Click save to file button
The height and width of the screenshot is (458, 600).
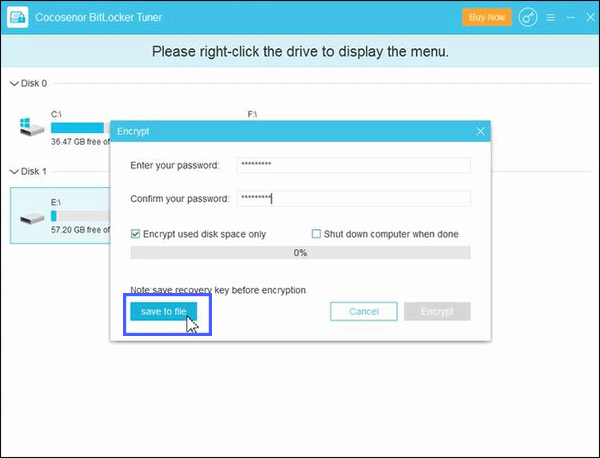click(163, 311)
